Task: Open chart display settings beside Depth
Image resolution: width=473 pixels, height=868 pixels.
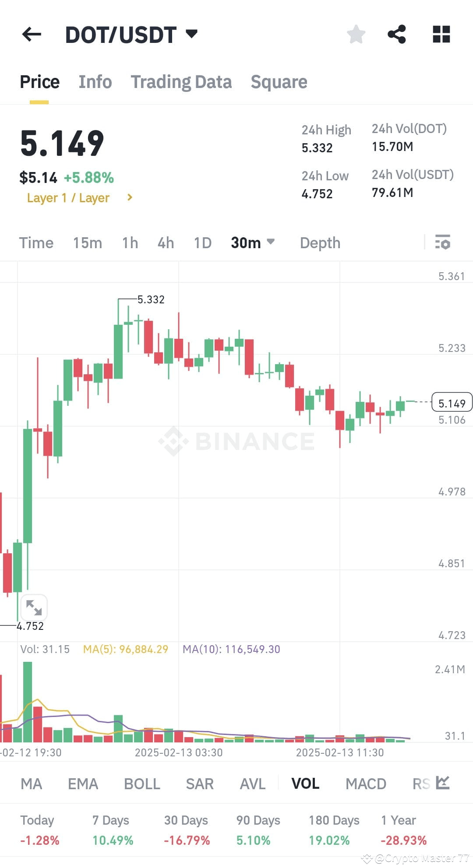Action: [444, 242]
